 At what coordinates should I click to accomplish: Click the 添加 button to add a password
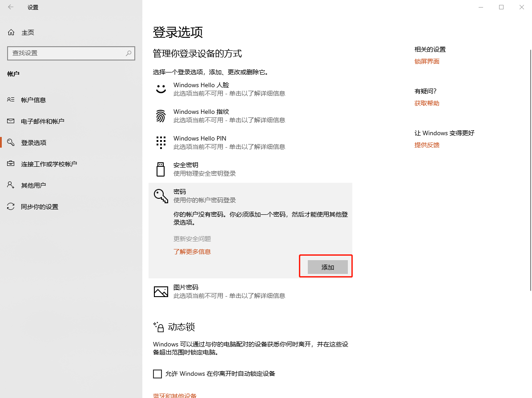pyautogui.click(x=327, y=266)
